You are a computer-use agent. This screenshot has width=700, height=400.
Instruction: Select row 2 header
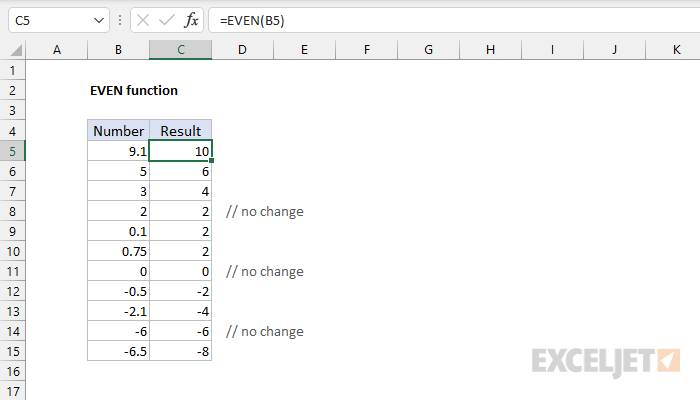12,91
